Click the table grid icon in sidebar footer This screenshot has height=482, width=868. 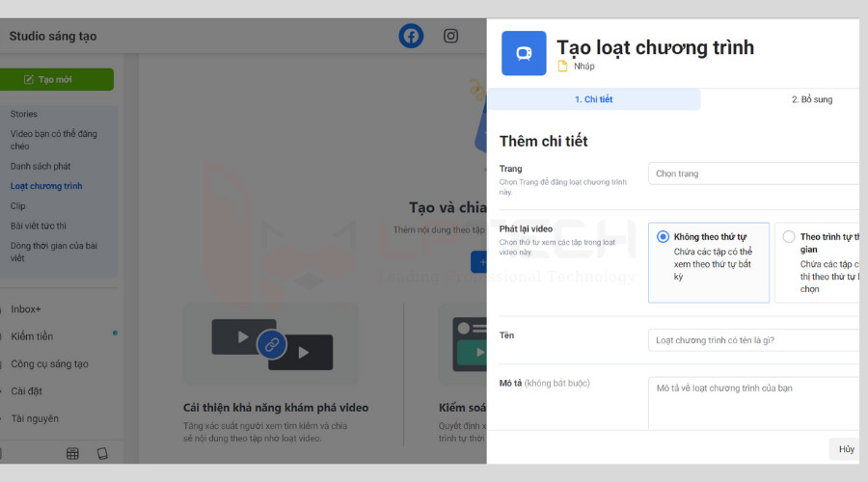[72, 454]
